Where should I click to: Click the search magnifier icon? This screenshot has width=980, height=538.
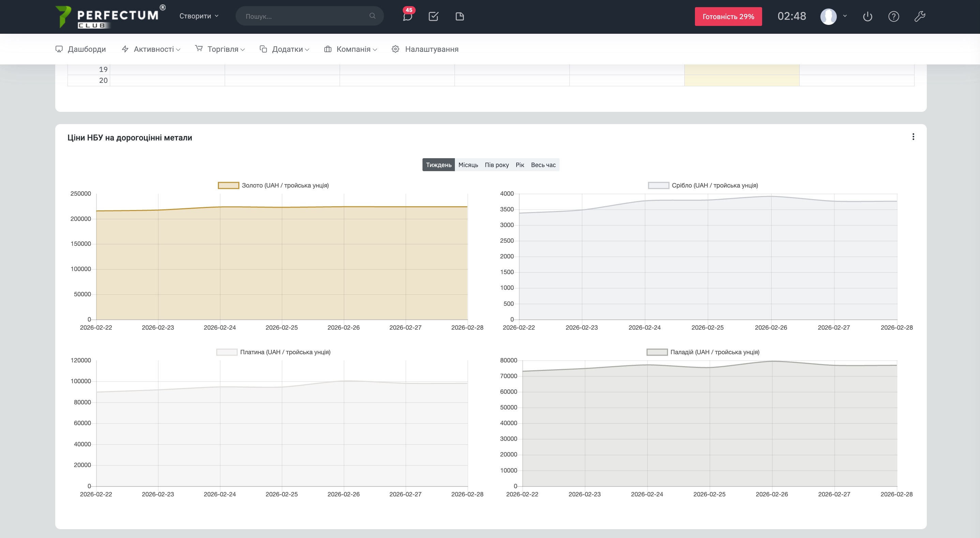[x=372, y=16]
